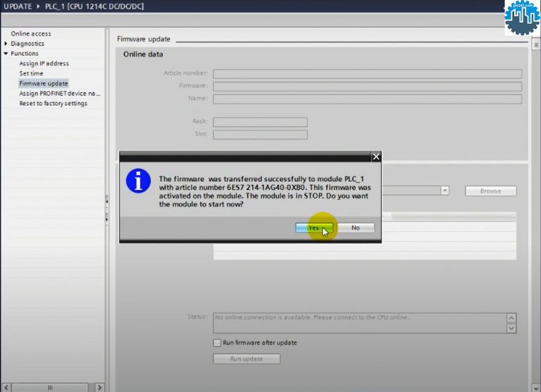
Task: Click navigation pane right scroll arrow
Action: tap(99, 388)
